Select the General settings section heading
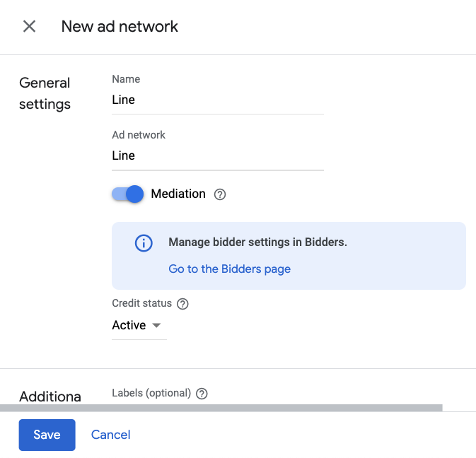This screenshot has width=476, height=458. 45,93
